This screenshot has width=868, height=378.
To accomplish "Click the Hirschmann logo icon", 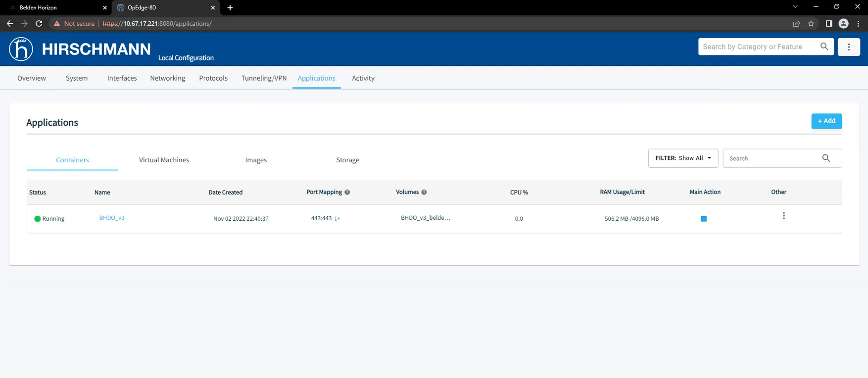I will 21,49.
